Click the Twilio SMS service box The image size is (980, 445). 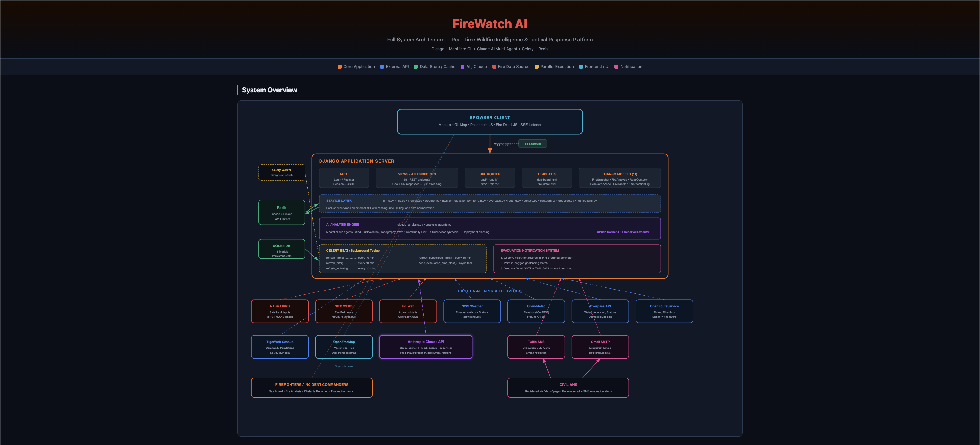536,347
